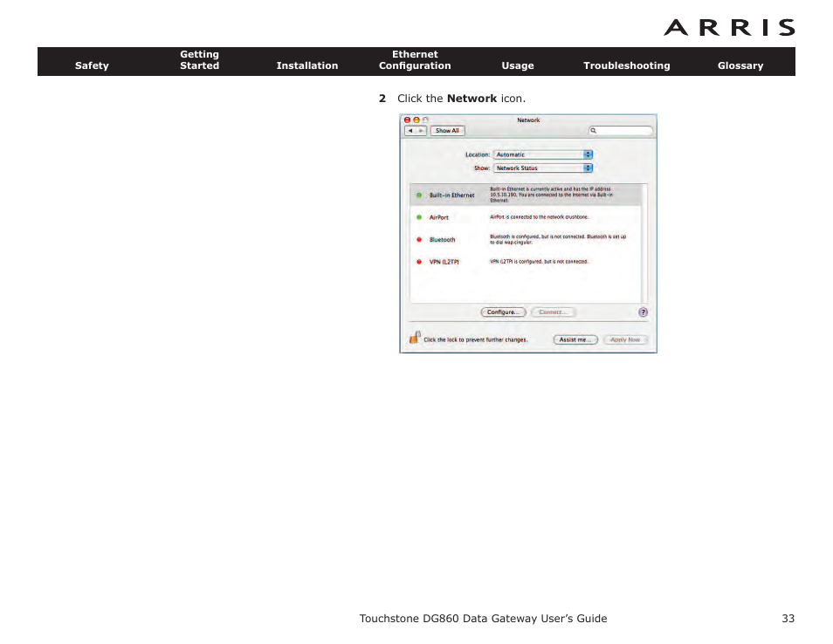833x644 pixels.
Task: Select the Bluetooth connection row
Action: coord(526,239)
